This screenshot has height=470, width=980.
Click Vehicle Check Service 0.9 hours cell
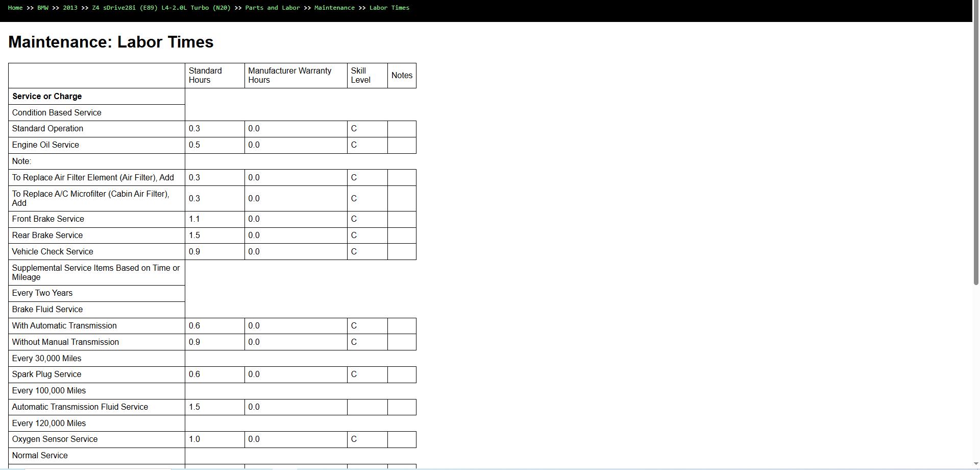(214, 252)
